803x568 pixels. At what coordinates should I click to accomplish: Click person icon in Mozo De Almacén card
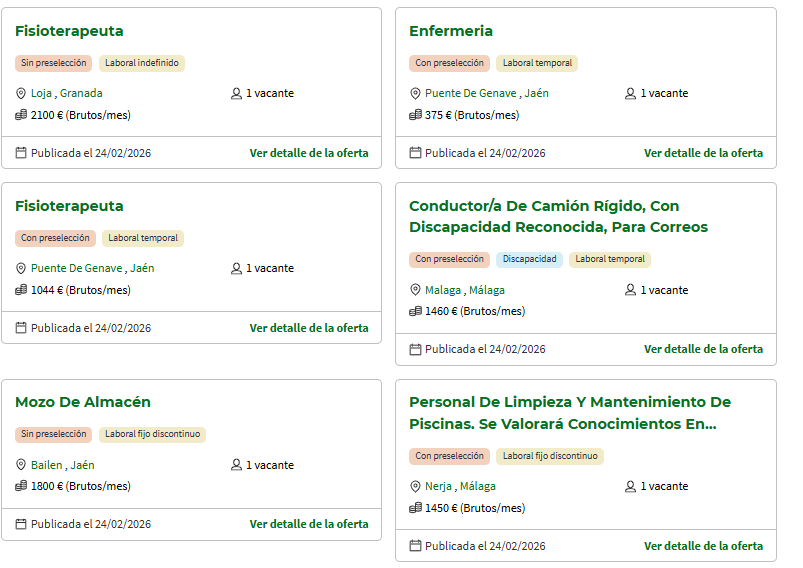click(237, 465)
